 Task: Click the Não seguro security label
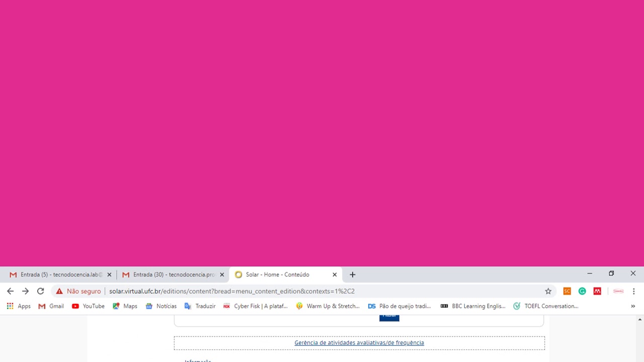(84, 291)
